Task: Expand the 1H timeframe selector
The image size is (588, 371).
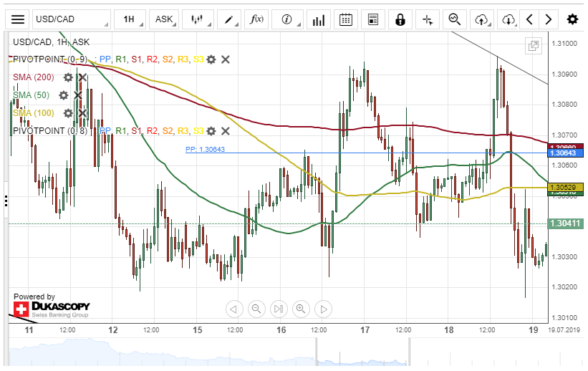Action: click(133, 19)
